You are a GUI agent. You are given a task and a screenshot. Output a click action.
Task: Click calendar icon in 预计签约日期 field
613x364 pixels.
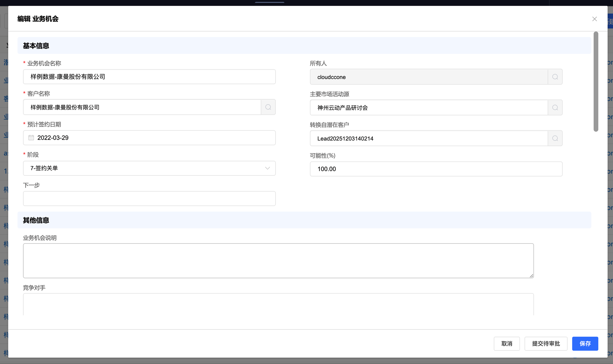tap(31, 138)
